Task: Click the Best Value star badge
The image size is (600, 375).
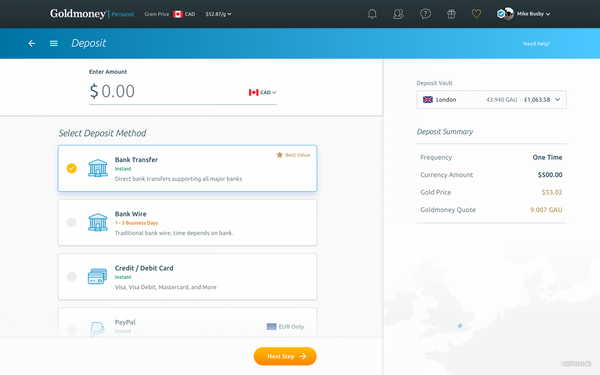Action: click(293, 155)
